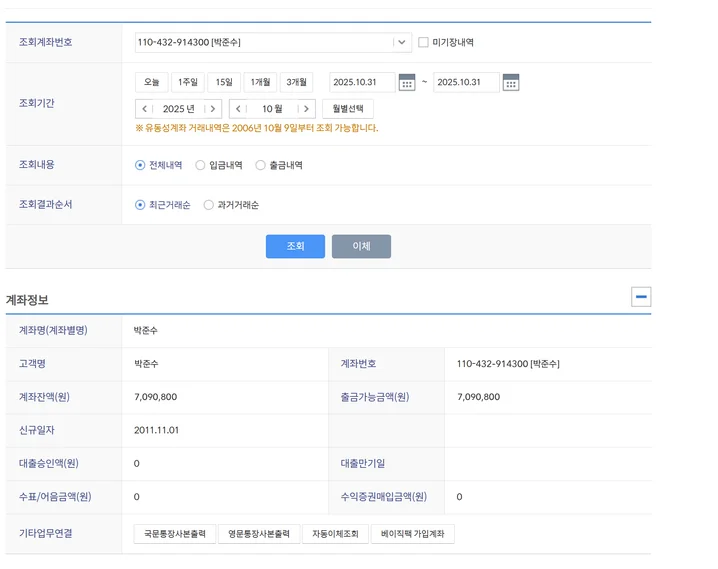
Task: Go to next month arrow
Action: click(x=305, y=109)
